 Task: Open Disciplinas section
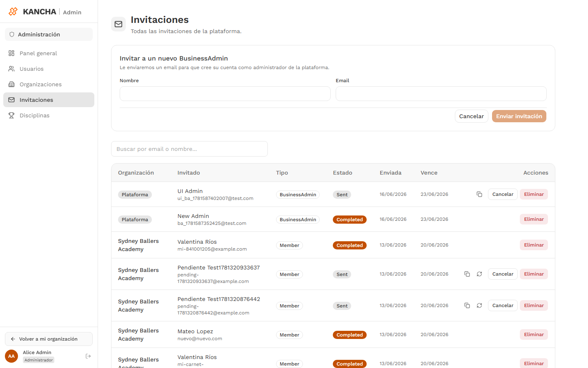[x=49, y=115]
